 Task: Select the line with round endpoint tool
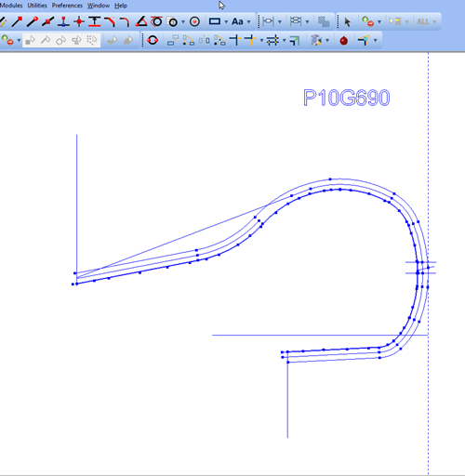(33, 21)
